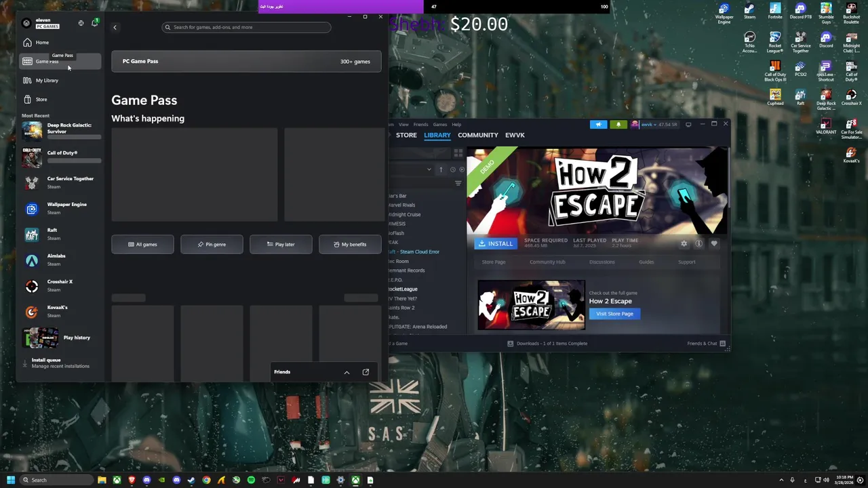Select RocketLeague in Steam library list

point(403,289)
